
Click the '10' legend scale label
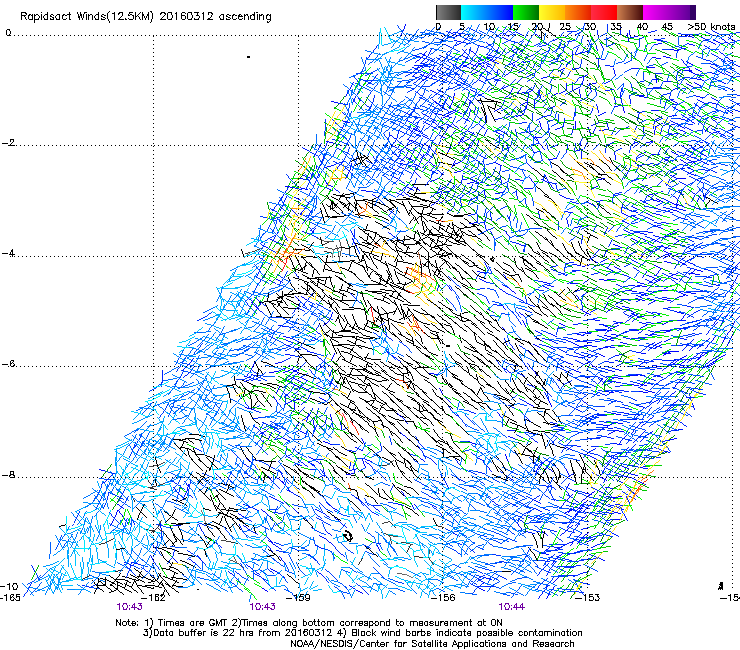(x=489, y=27)
